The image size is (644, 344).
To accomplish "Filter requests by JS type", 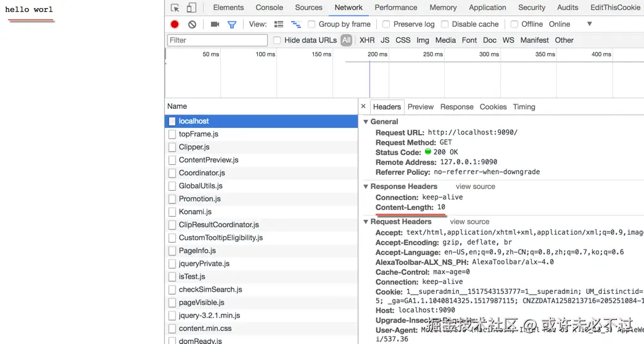I will coord(385,40).
